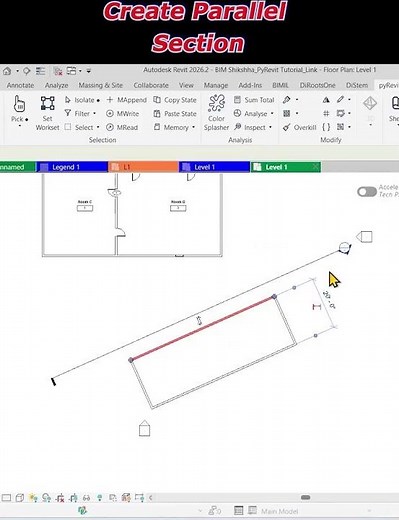Toggle Show Crop Region icon
The height and width of the screenshot is (520, 399).
point(73,498)
